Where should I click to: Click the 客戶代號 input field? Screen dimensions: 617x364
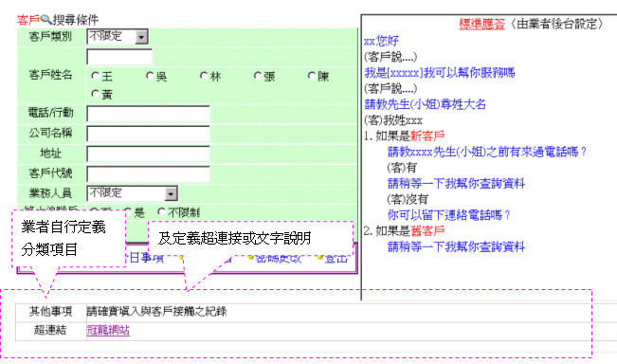point(149,173)
